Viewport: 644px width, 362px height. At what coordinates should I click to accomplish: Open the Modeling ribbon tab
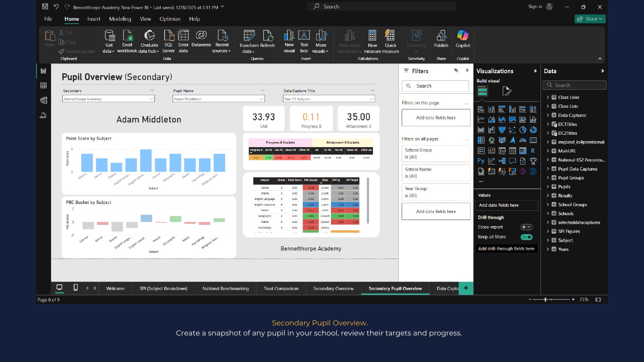point(120,19)
